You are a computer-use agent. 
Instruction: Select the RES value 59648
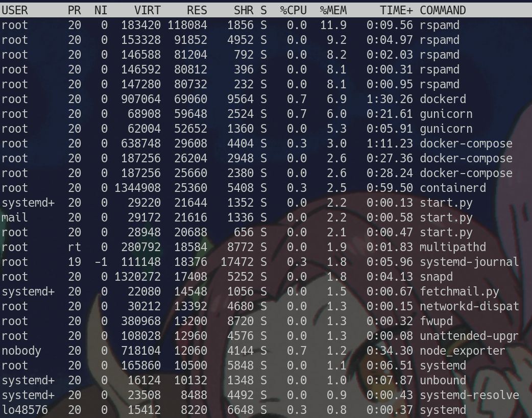pyautogui.click(x=190, y=114)
